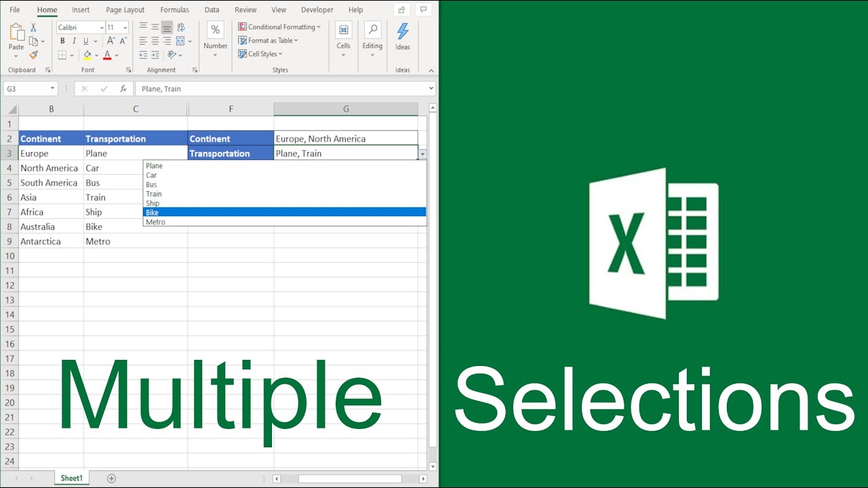Toggle Italic formatting

74,41
